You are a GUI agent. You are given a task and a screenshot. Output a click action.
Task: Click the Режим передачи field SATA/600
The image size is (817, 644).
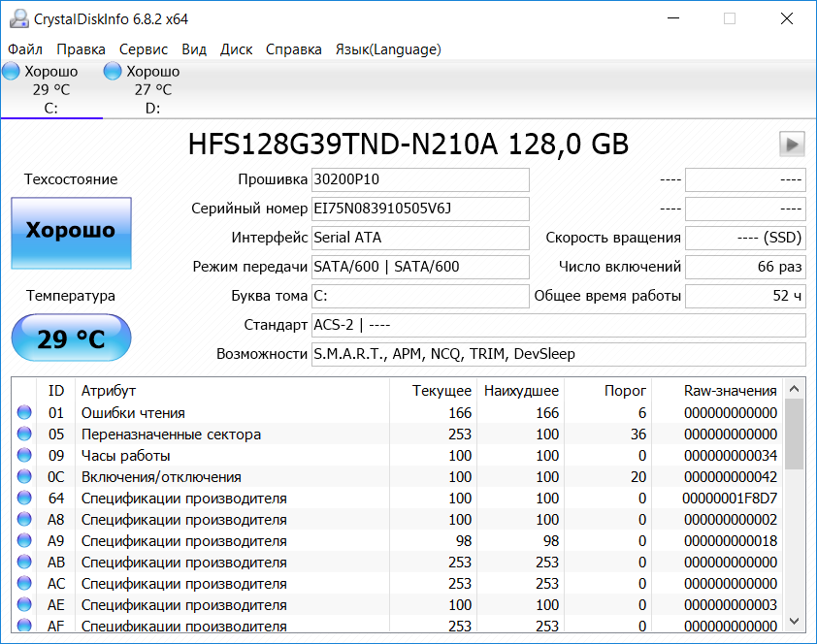[420, 267]
